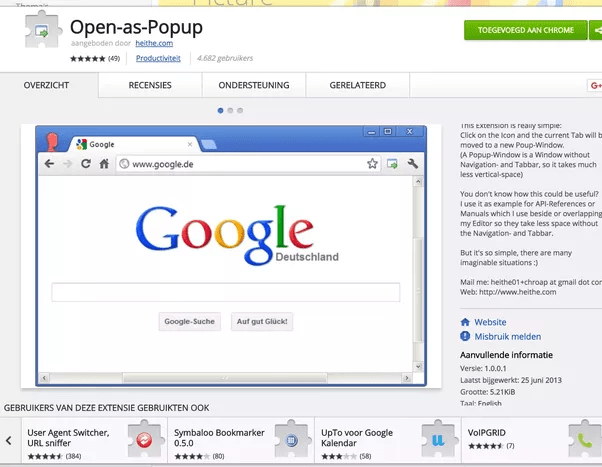The image size is (602, 467).
Task: Click the wrench settings icon in screenshot
Action: 413,164
